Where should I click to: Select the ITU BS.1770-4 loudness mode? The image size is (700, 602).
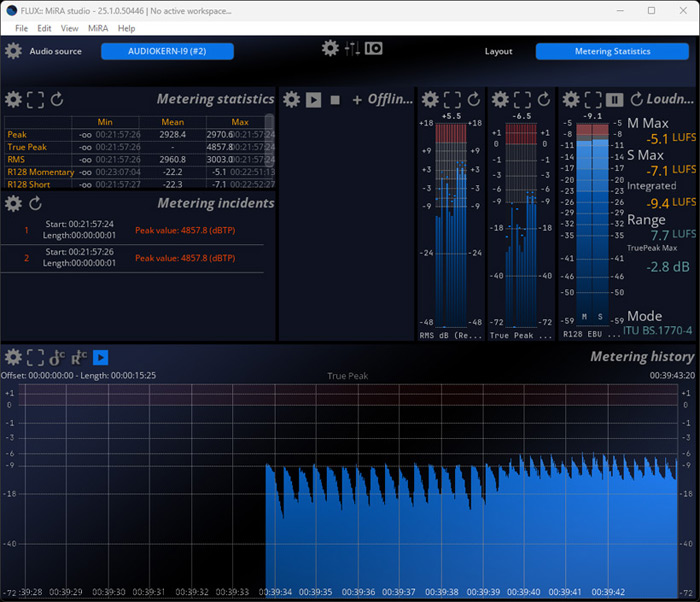coord(657,330)
